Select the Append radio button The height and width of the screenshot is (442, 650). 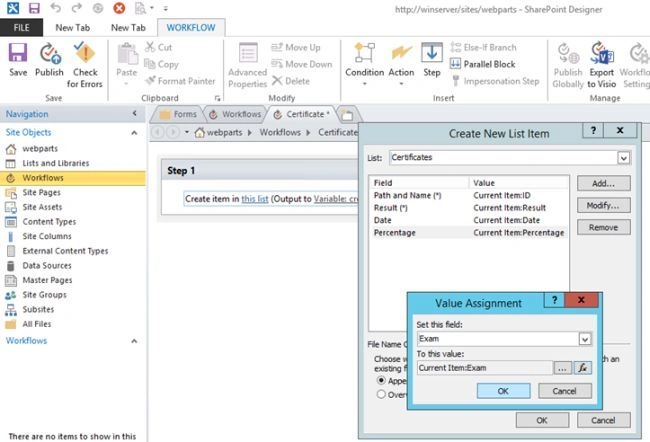381,380
